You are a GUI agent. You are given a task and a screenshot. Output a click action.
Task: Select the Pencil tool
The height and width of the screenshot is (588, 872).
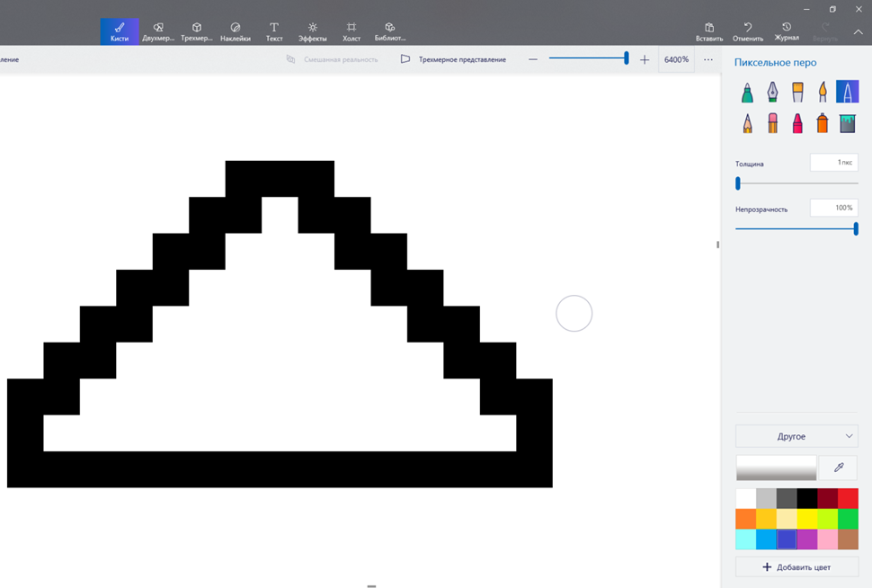coord(747,123)
